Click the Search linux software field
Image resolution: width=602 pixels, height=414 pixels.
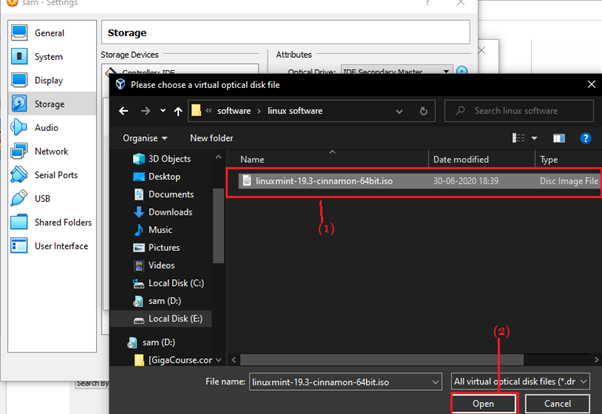(x=518, y=111)
